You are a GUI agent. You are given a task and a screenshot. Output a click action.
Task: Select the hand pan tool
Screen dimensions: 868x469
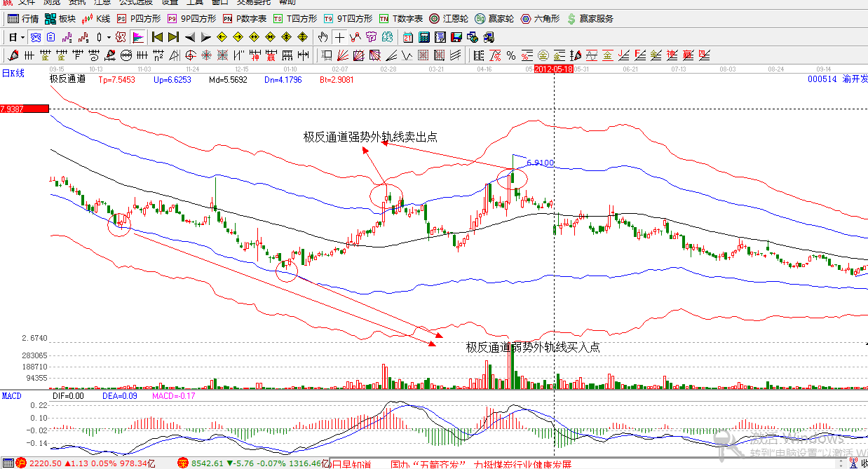pyautogui.click(x=323, y=37)
